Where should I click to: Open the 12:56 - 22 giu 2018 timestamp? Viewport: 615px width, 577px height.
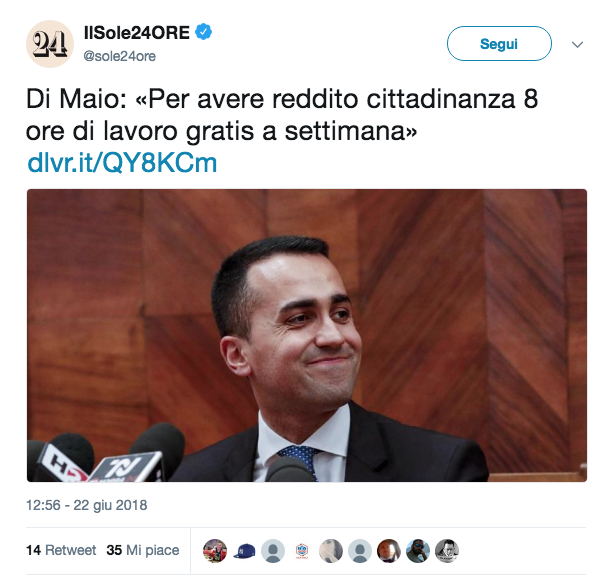coord(87,505)
